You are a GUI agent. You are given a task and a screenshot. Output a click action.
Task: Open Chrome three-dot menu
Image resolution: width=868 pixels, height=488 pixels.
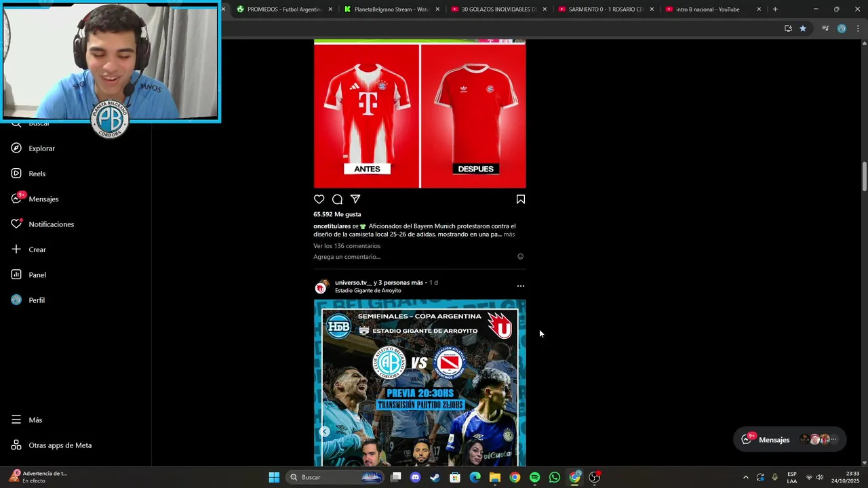point(858,28)
